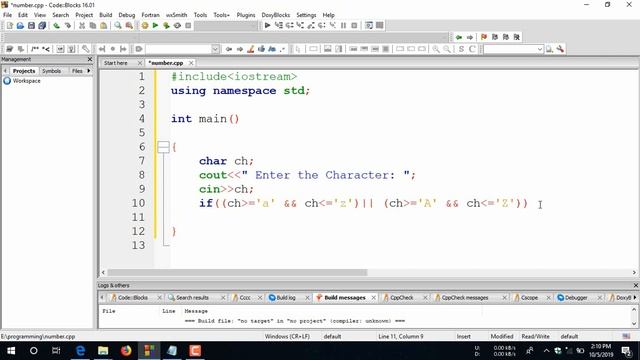Viewport: 640px width, 360px height.
Task: Click the C toolbar button
Action: pyautogui.click(x=472, y=49)
